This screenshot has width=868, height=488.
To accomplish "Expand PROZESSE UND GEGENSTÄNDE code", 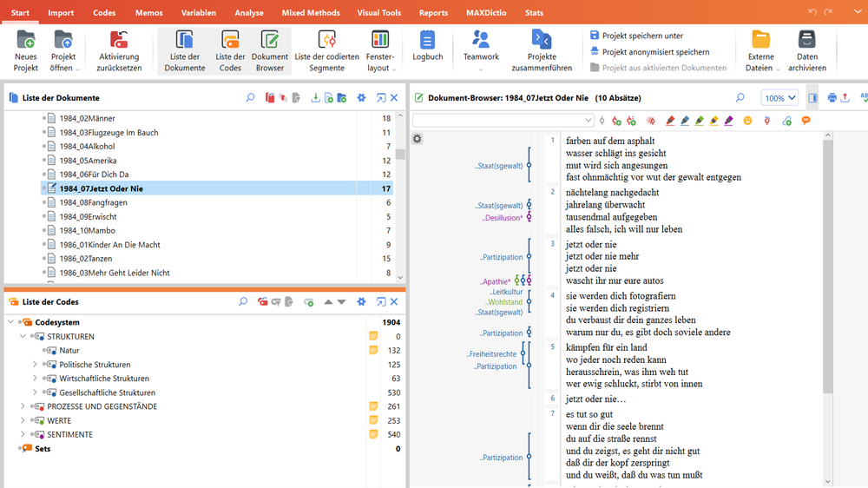I will click(x=23, y=406).
